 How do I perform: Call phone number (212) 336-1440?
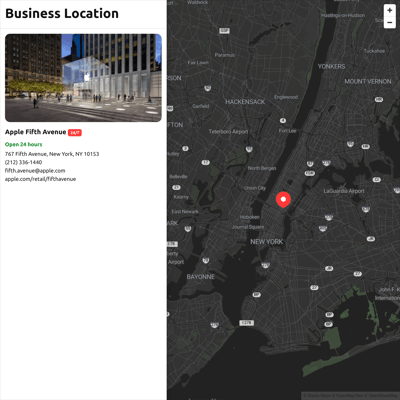23,162
